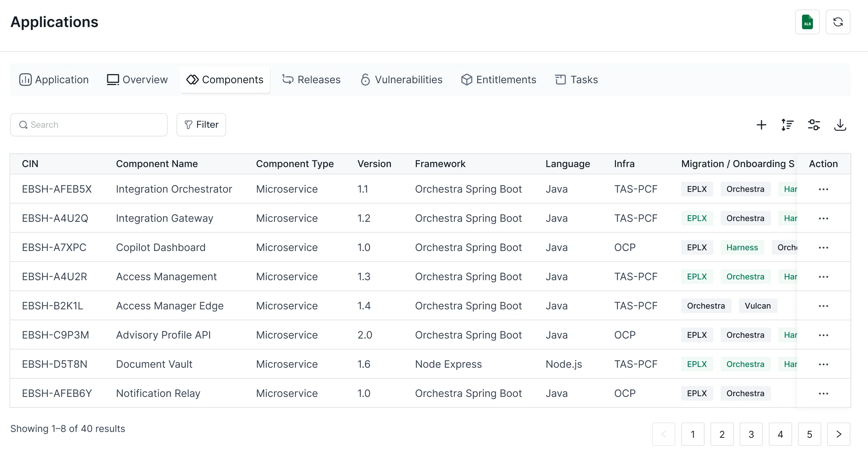Viewport: 868px width, 456px height.
Task: Click the download icon
Action: pyautogui.click(x=840, y=125)
